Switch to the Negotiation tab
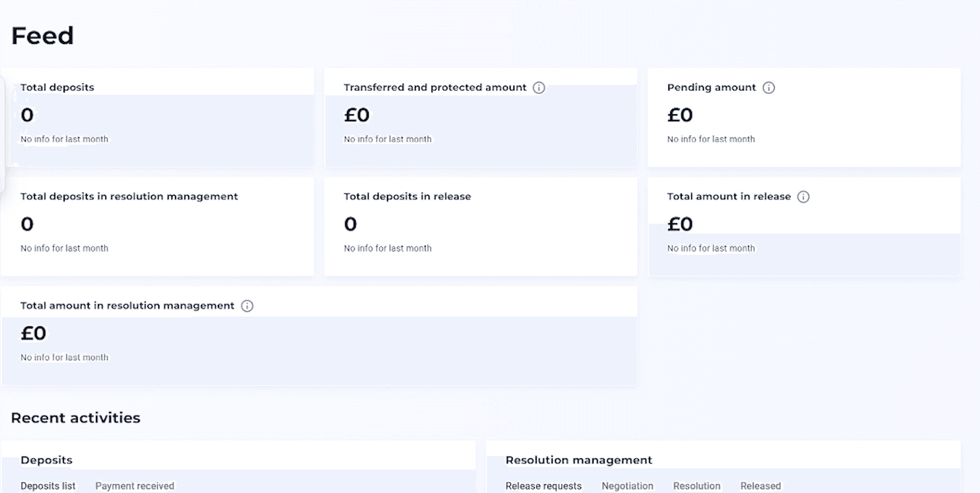Viewport: 980px width, 493px height. [x=627, y=486]
